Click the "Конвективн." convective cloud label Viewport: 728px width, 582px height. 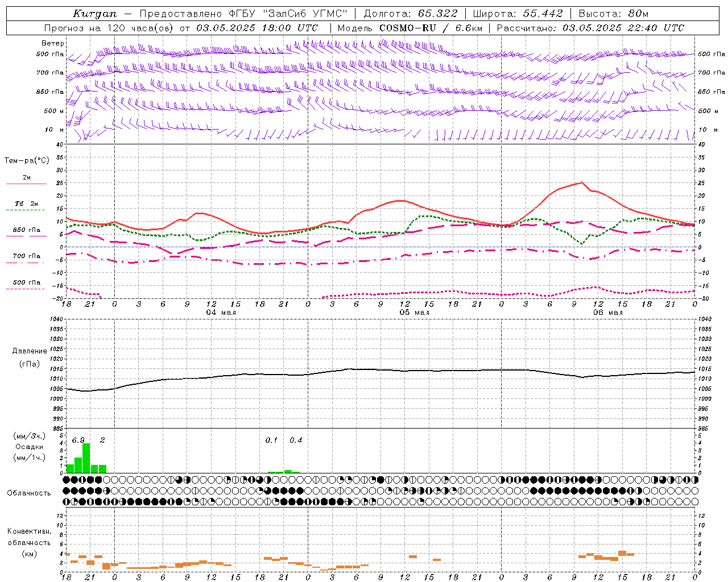pyautogui.click(x=30, y=531)
